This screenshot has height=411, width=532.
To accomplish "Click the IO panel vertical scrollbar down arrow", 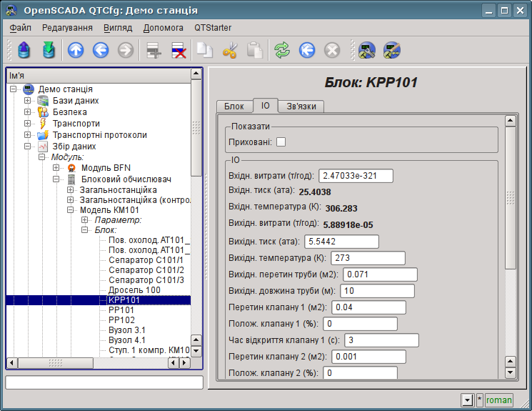I will [510, 372].
